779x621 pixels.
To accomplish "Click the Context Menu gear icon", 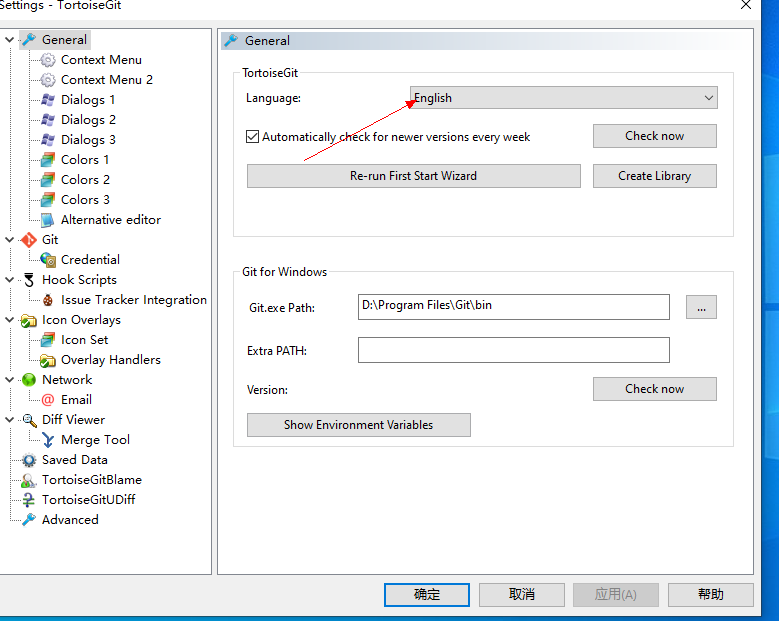I will 48,60.
